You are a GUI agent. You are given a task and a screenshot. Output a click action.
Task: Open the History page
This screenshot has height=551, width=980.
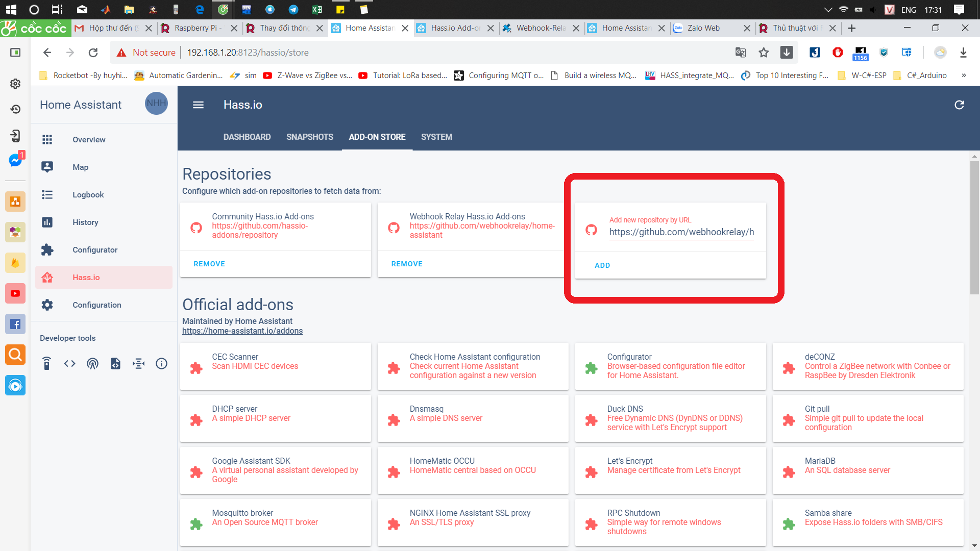click(x=104, y=222)
